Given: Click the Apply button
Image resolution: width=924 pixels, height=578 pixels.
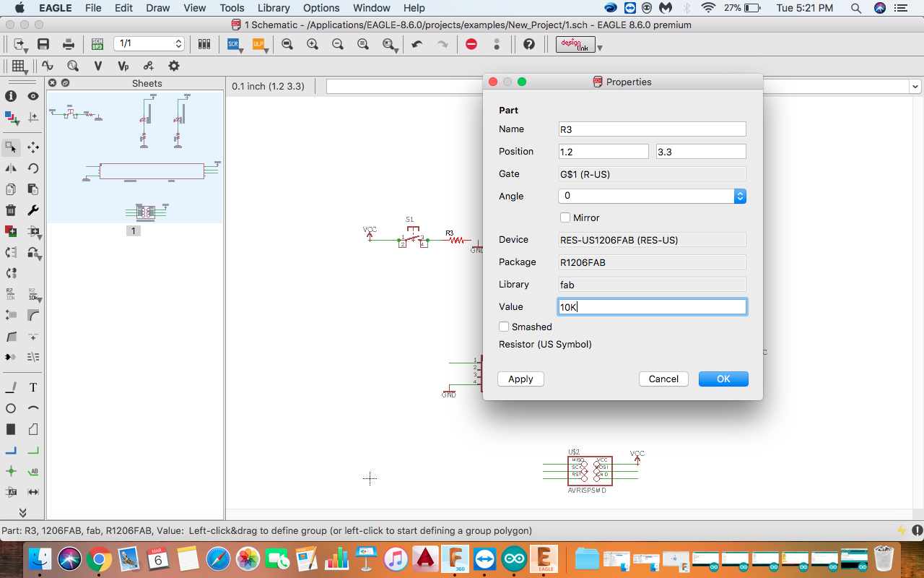Looking at the screenshot, I should click(520, 379).
